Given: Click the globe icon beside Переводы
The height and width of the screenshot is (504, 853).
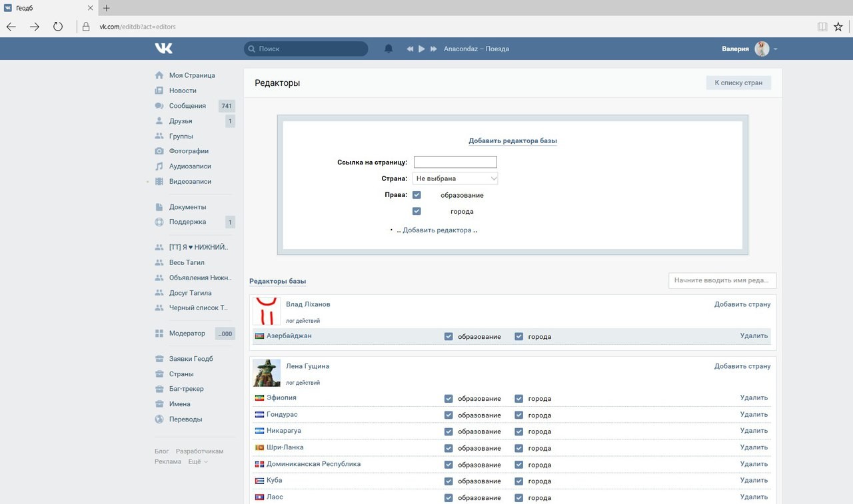Looking at the screenshot, I should click(x=159, y=419).
